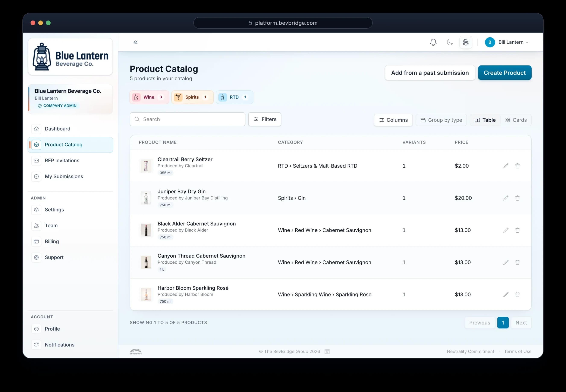Open the LinkedIn icon in the footer

coord(327,351)
